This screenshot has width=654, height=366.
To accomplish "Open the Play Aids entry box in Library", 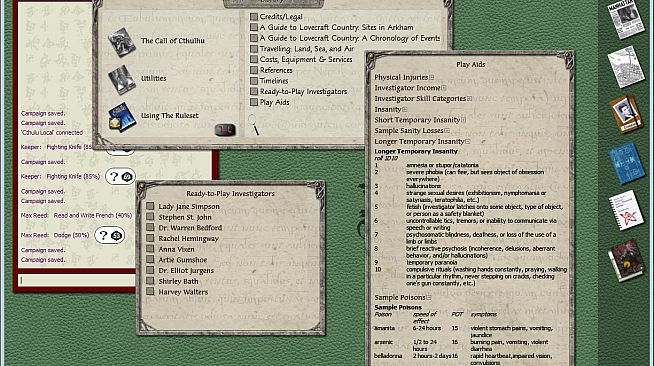I will pyautogui.click(x=254, y=102).
